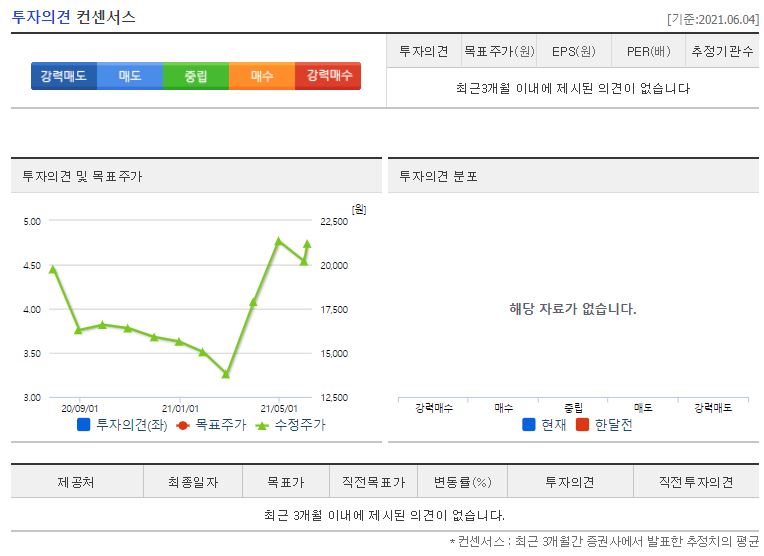
Task: Click the 직전투자의견 column header
Action: click(x=696, y=482)
